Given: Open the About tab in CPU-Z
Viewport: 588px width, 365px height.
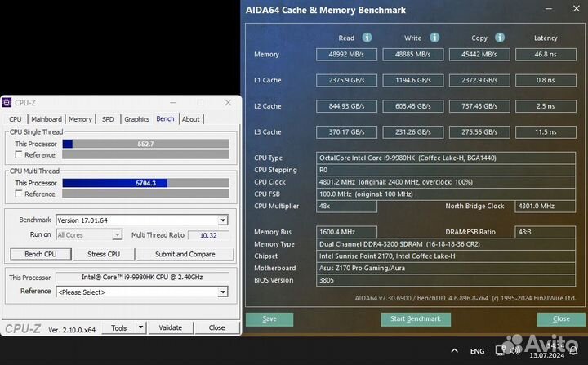Looking at the screenshot, I should (x=191, y=119).
